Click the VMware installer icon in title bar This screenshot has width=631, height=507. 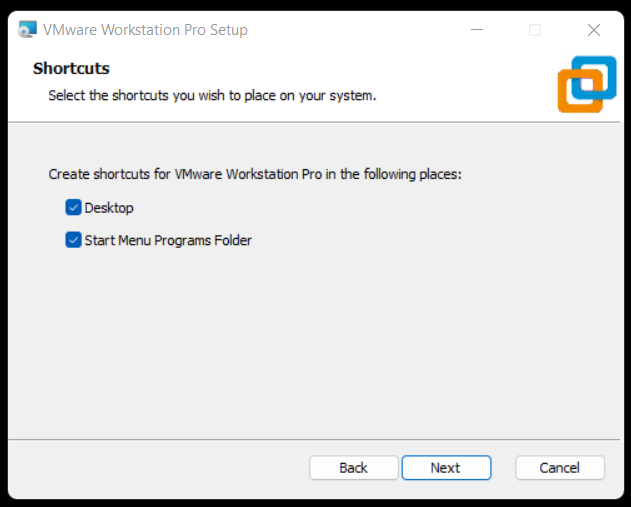28,30
